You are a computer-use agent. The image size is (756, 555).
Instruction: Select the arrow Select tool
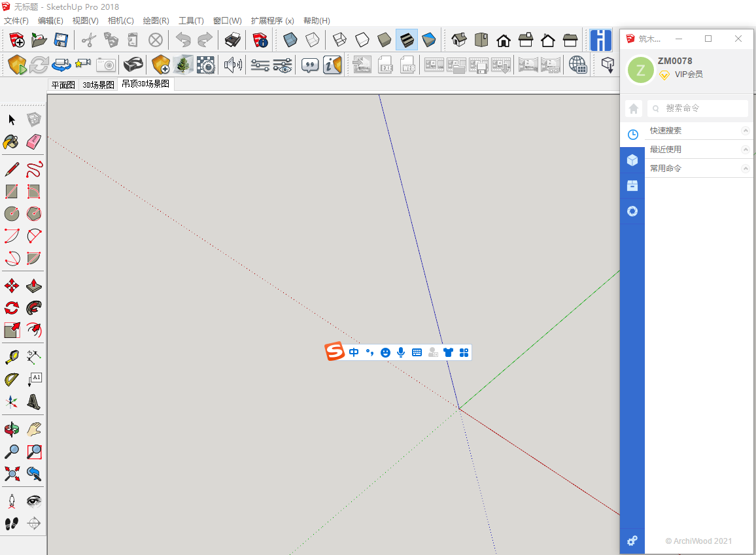(12, 120)
